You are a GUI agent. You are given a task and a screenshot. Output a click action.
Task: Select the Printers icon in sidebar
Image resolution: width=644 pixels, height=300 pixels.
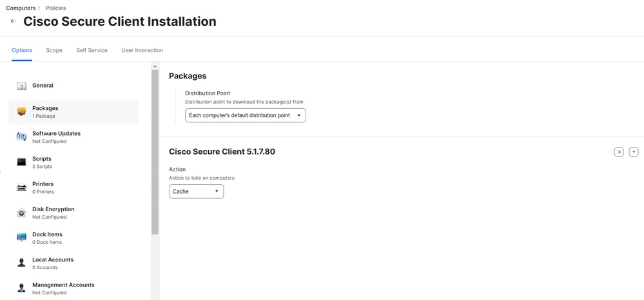click(x=21, y=187)
